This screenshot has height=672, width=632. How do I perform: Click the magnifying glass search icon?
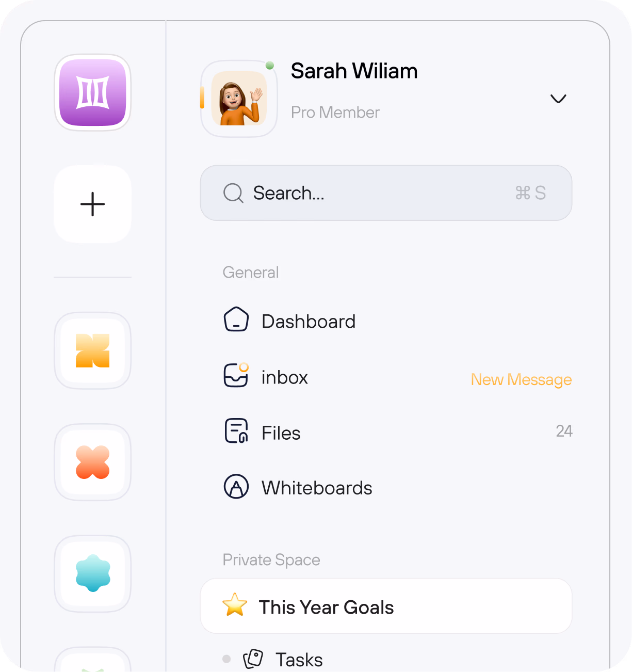[233, 193]
